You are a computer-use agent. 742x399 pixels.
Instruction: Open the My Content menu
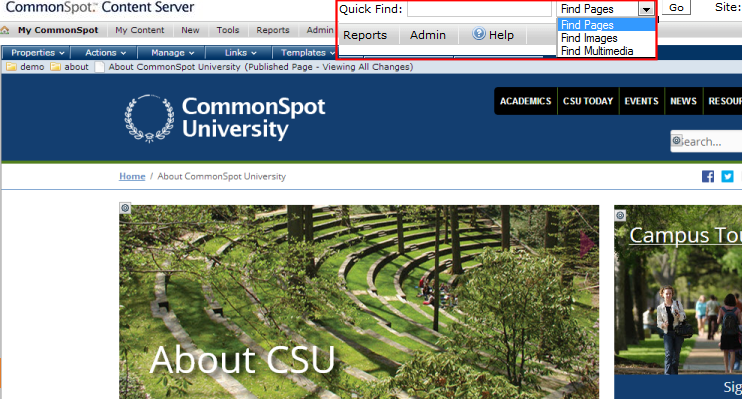click(140, 30)
